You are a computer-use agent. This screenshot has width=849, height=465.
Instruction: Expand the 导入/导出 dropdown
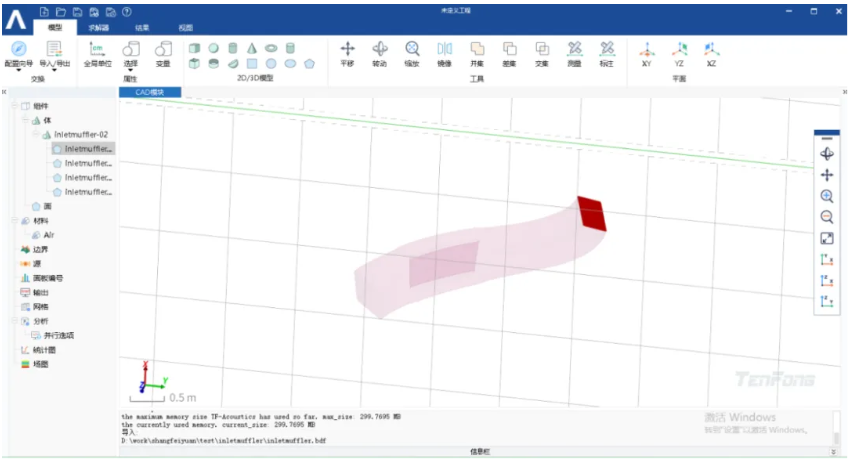point(54,70)
